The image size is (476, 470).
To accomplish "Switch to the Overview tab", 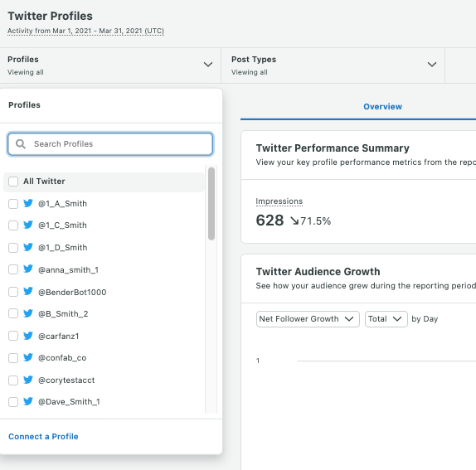I will pos(382,106).
